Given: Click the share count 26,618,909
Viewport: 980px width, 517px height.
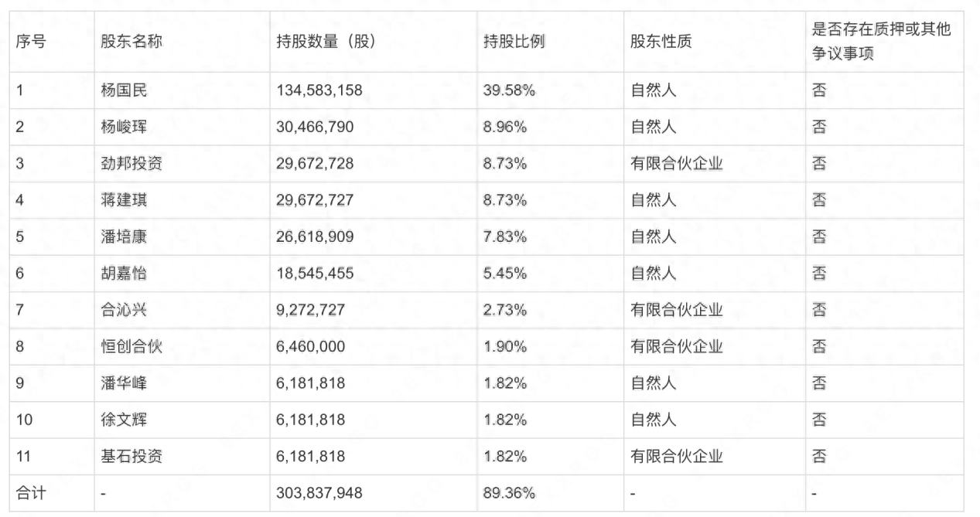Looking at the screenshot, I should [315, 236].
